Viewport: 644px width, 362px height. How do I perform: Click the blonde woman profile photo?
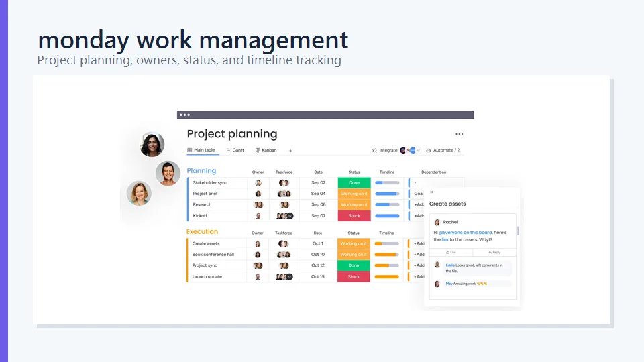tap(139, 193)
